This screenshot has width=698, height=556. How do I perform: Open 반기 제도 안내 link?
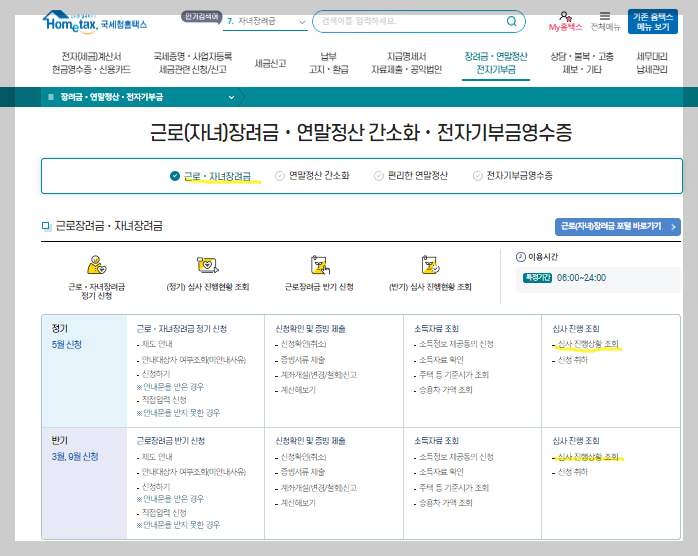coord(157,457)
